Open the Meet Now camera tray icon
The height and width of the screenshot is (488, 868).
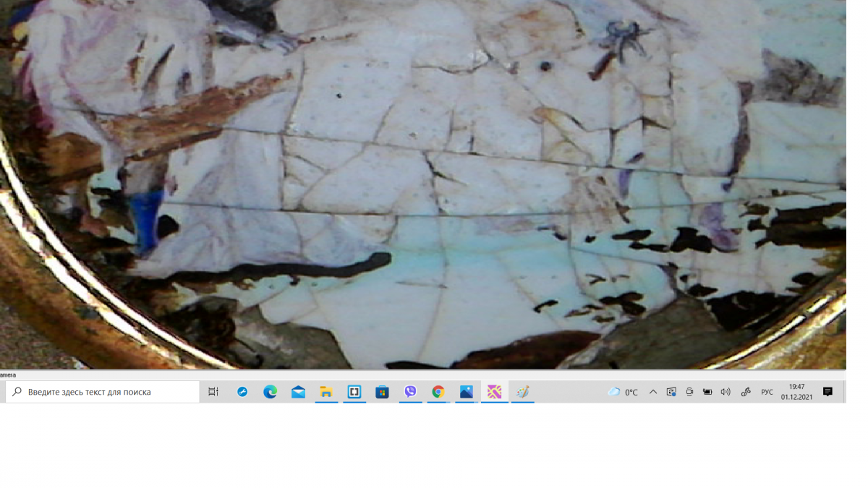tap(689, 392)
